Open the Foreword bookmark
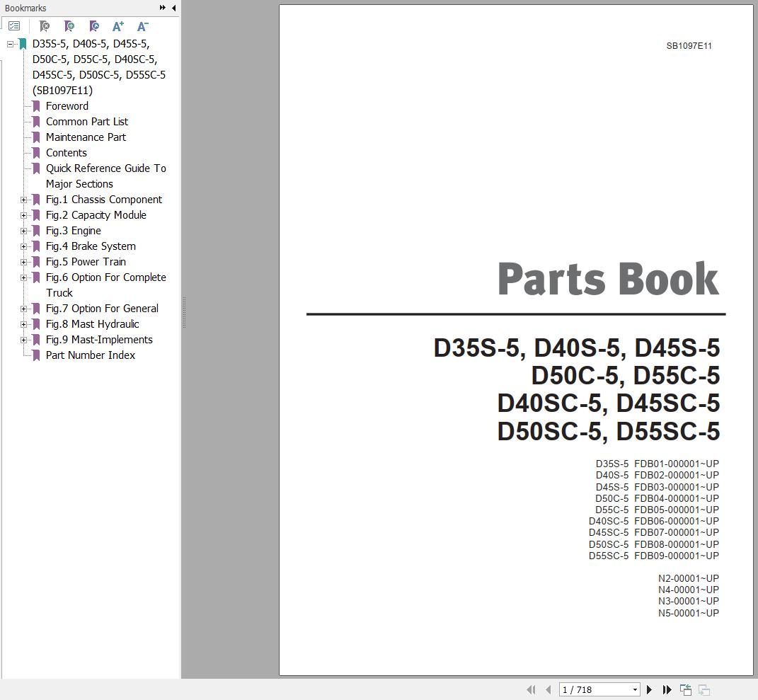The height and width of the screenshot is (700, 758). tap(67, 106)
